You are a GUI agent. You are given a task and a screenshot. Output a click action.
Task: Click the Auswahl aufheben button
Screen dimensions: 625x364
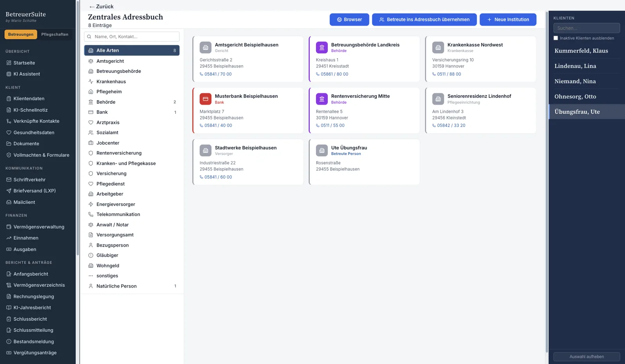click(x=587, y=357)
